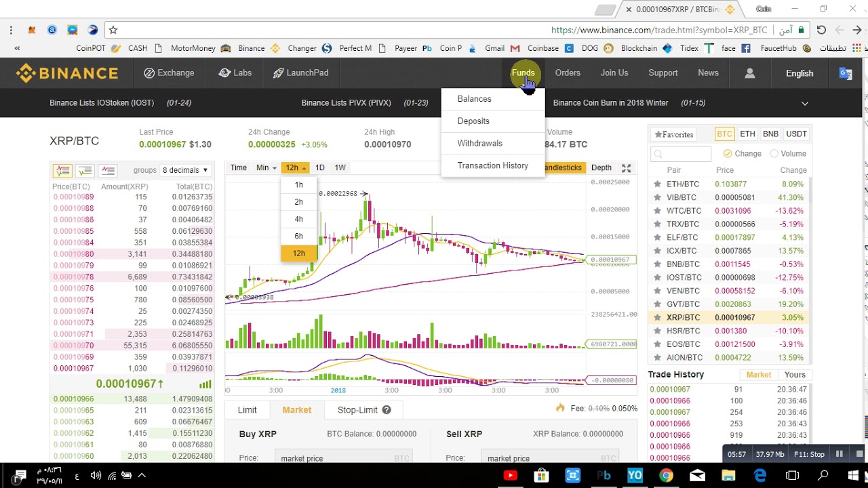Open the order book decimals dropdown
868x488 pixels.
[185, 170]
